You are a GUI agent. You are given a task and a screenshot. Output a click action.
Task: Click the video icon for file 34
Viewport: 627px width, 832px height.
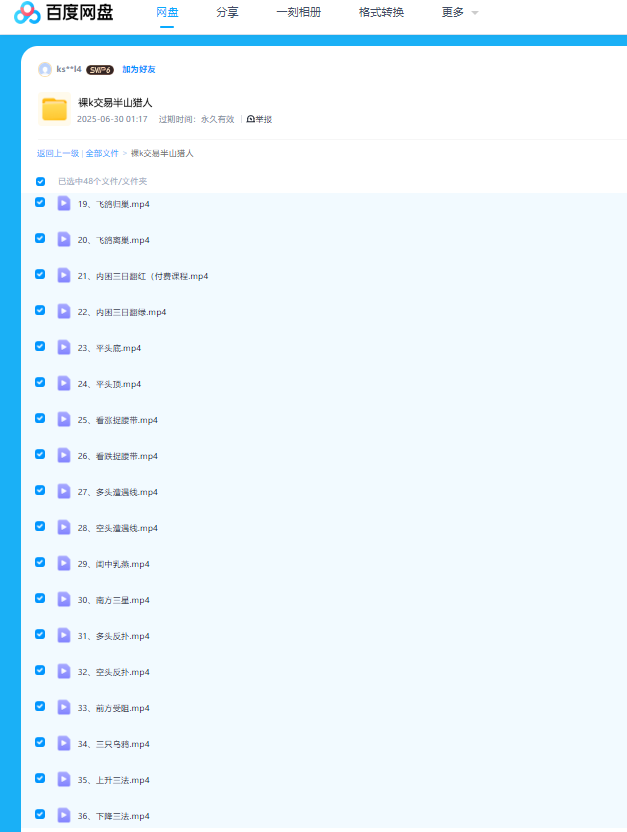click(x=64, y=743)
